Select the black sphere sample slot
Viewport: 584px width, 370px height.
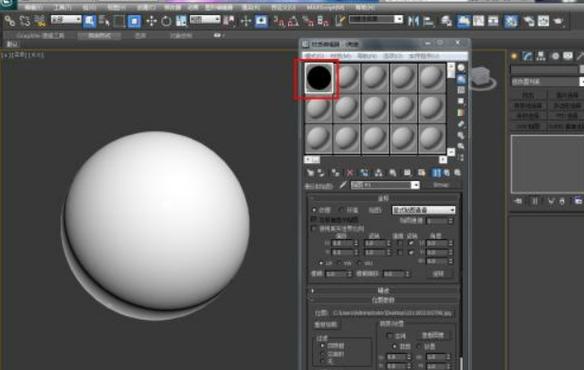click(x=319, y=78)
